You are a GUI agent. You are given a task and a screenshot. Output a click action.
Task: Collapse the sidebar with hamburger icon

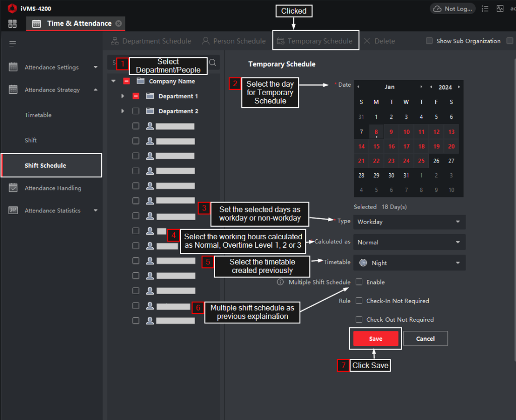(13, 44)
